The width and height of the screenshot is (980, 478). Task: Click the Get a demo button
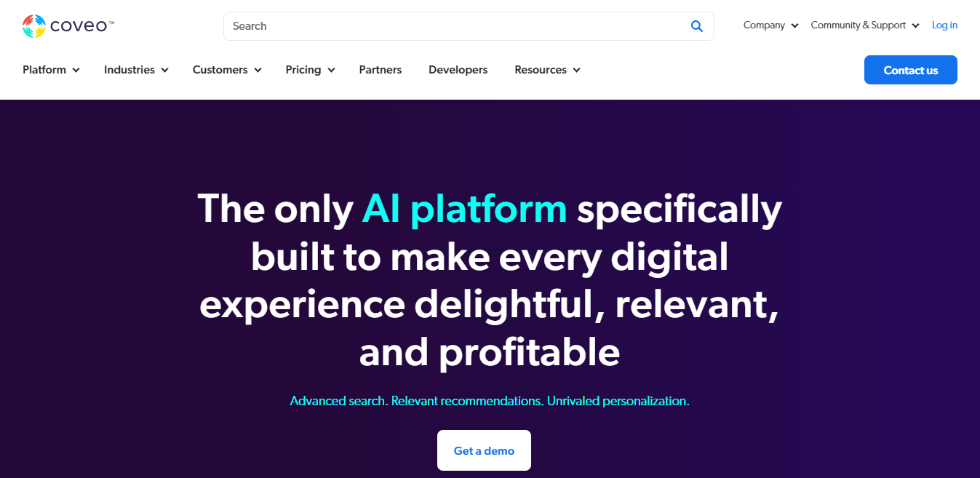[x=484, y=450]
